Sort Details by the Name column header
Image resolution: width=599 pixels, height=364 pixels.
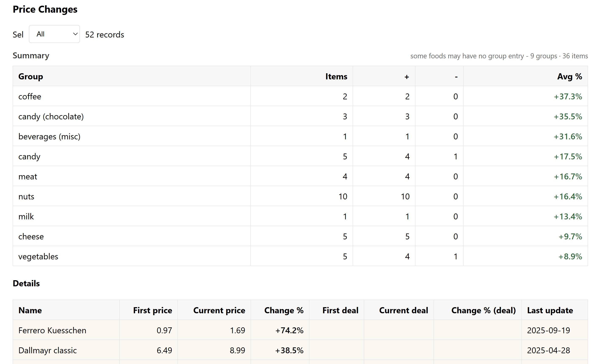click(x=30, y=310)
